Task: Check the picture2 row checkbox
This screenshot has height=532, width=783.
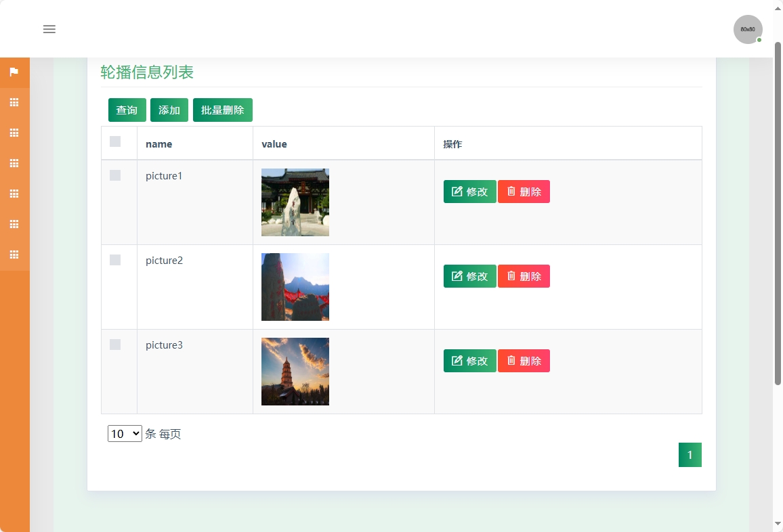Action: (115, 260)
